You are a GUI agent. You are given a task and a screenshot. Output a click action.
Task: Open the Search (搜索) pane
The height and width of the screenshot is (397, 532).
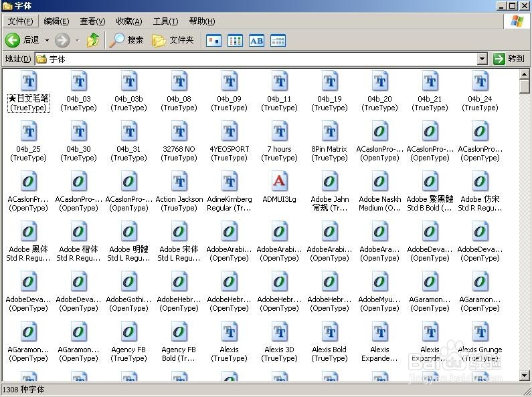[x=126, y=40]
